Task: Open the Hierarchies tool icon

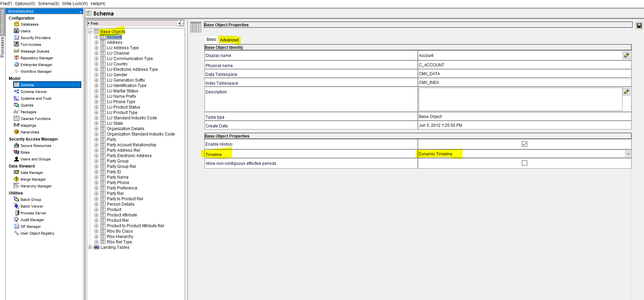Action: [17, 132]
